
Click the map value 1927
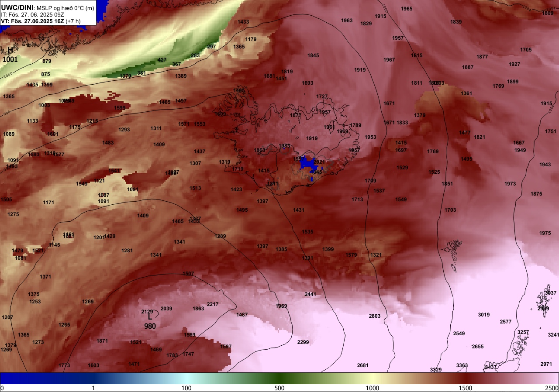(x=514, y=64)
